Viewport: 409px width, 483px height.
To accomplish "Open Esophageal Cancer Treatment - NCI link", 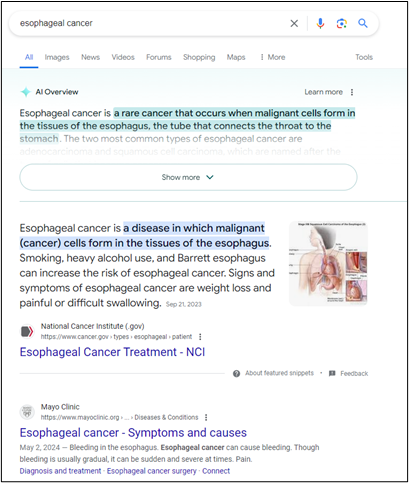I will 112,352.
